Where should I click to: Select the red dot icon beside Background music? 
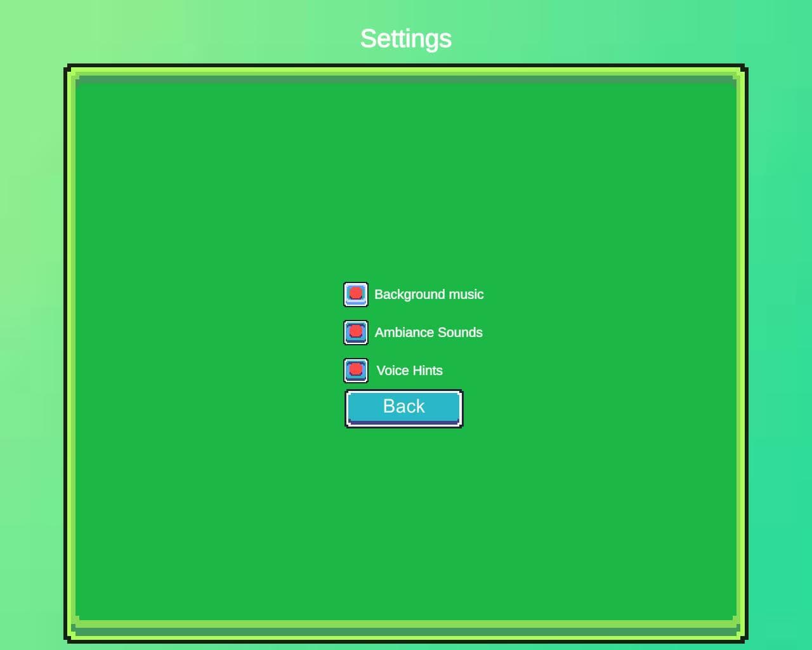[x=356, y=293]
